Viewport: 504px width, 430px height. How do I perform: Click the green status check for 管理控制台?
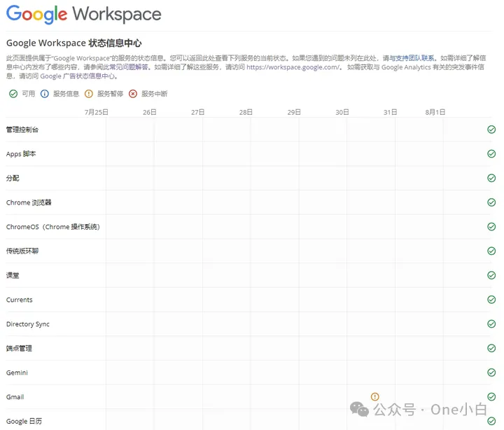[x=491, y=130]
